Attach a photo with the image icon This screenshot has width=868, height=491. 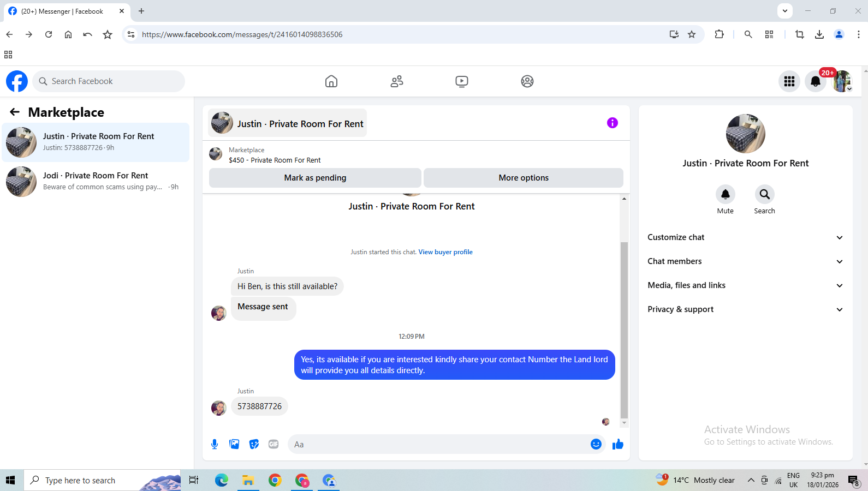click(234, 444)
